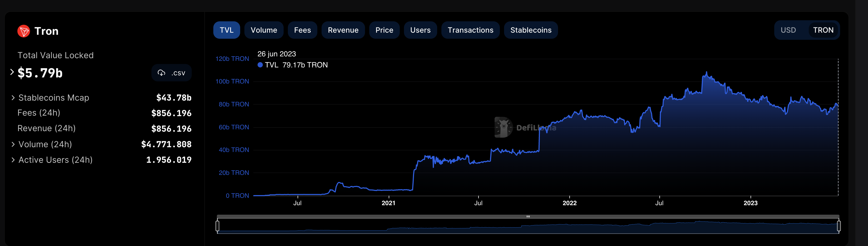Expand Active Users (24h) row
This screenshot has height=246, width=868.
(13, 160)
